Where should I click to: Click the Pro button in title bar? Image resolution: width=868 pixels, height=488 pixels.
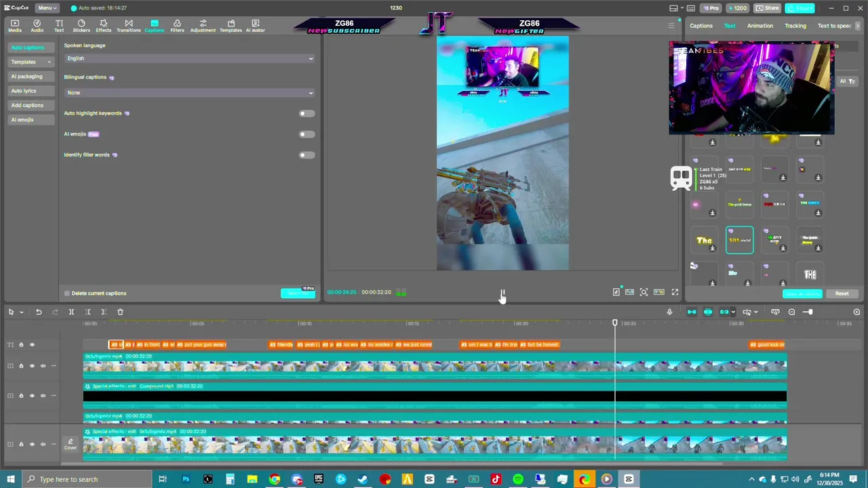pyautogui.click(x=711, y=8)
